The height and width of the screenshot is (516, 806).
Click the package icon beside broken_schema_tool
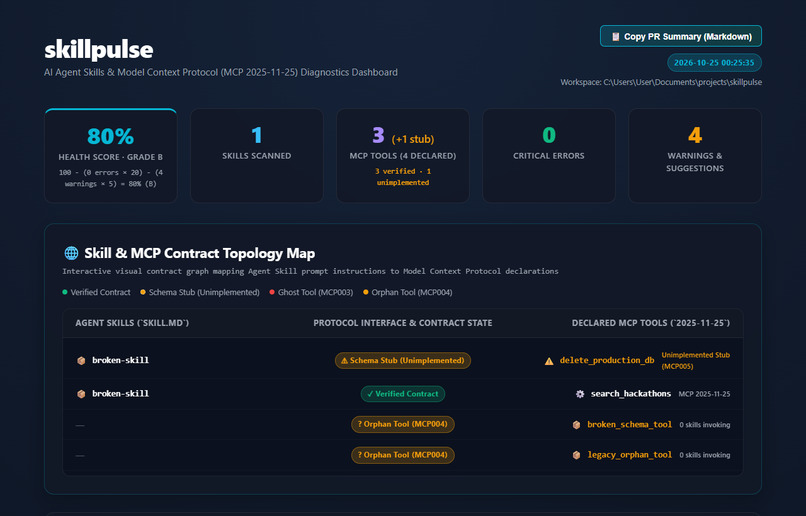tap(576, 425)
